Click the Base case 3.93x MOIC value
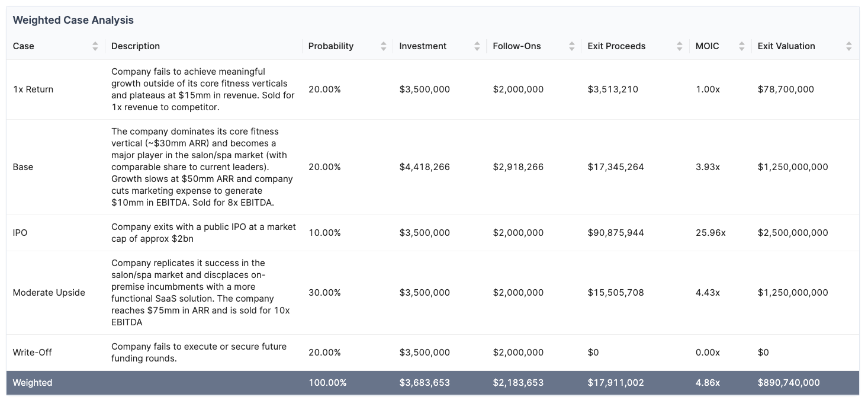The image size is (868, 400). click(708, 167)
